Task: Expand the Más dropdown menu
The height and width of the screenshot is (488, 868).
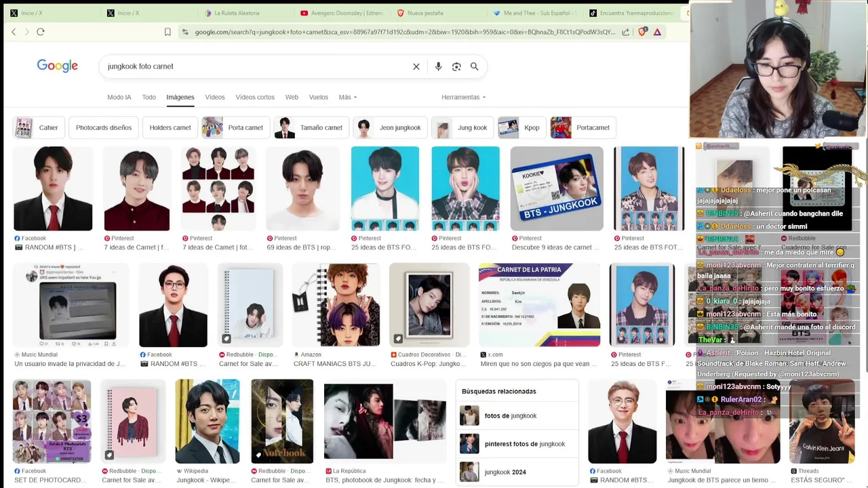Action: click(x=348, y=97)
